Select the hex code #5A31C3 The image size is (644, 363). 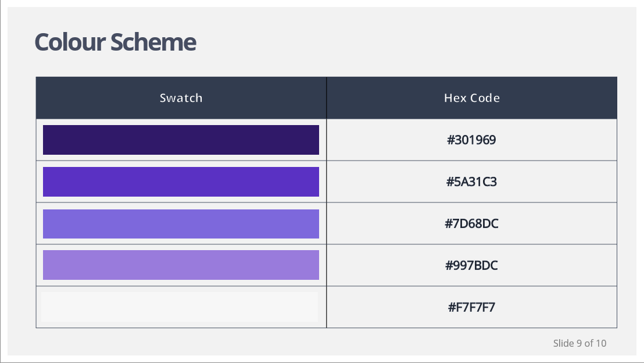click(472, 181)
